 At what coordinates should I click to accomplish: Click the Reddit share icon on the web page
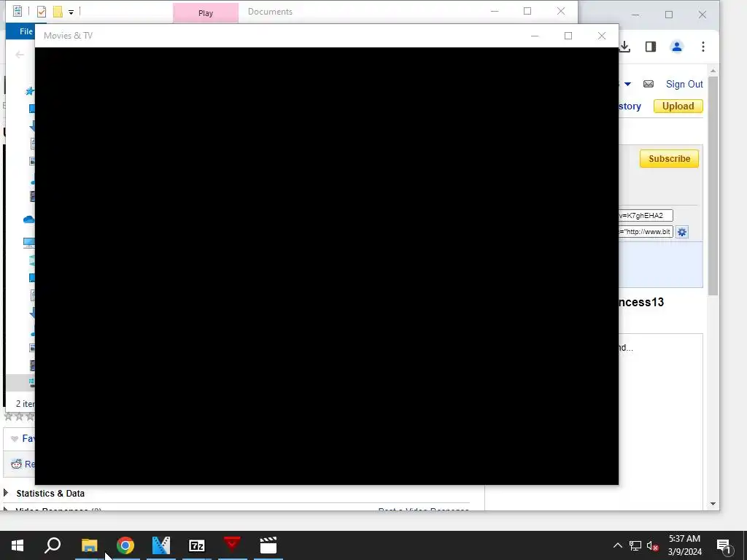click(x=16, y=464)
